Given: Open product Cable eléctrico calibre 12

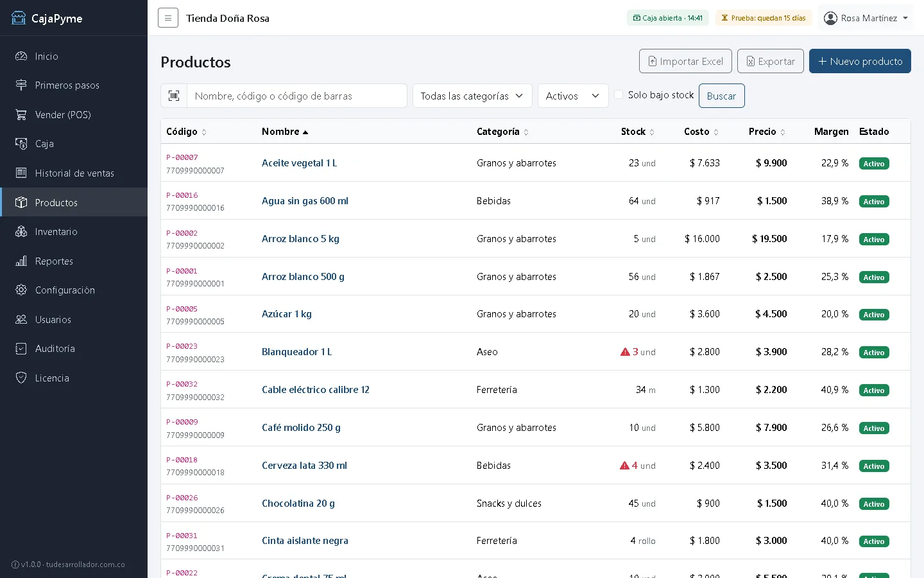Looking at the screenshot, I should point(316,390).
